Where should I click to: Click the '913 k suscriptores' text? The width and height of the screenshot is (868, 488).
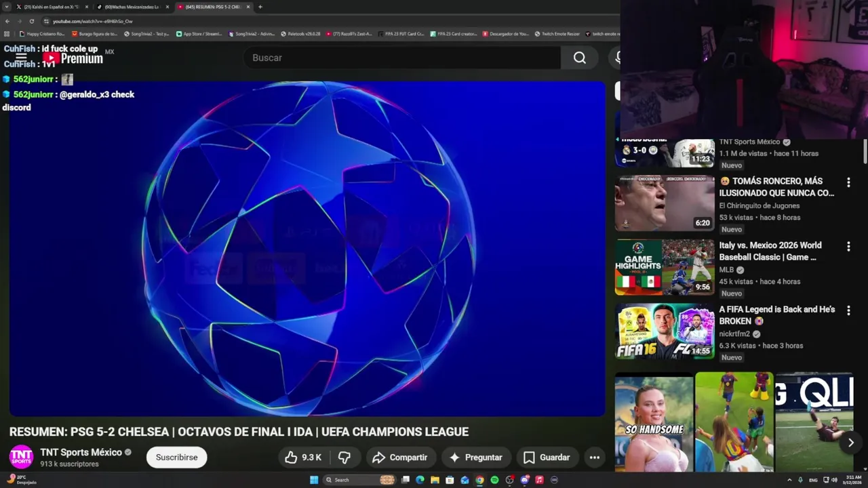[69, 464]
